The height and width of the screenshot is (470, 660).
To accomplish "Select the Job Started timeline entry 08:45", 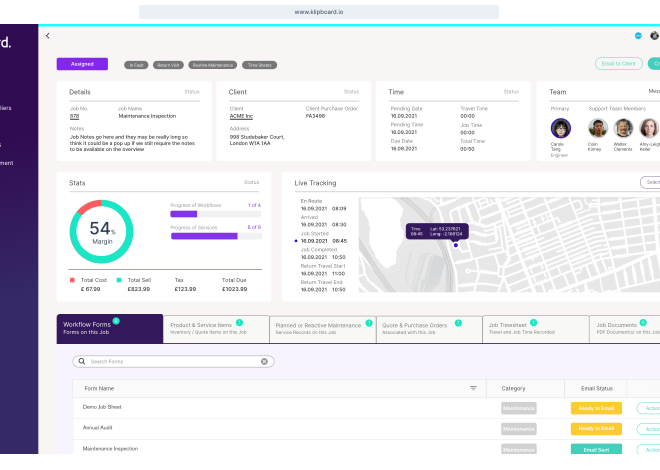I will click(323, 241).
